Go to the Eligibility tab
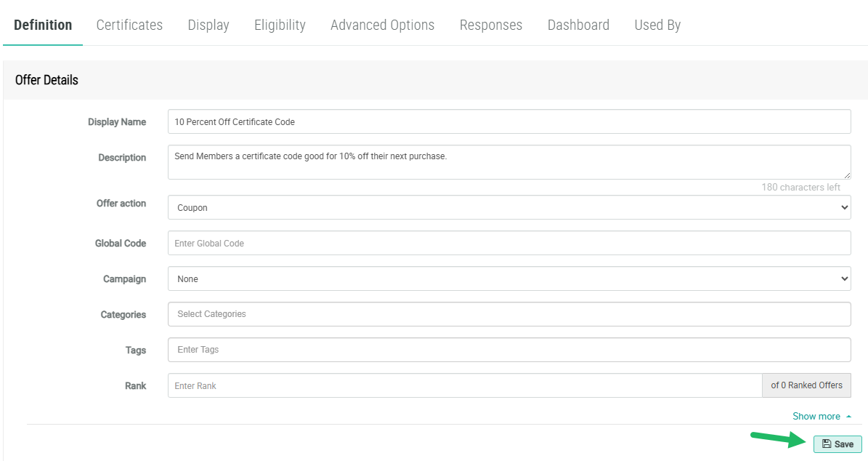 pyautogui.click(x=280, y=25)
